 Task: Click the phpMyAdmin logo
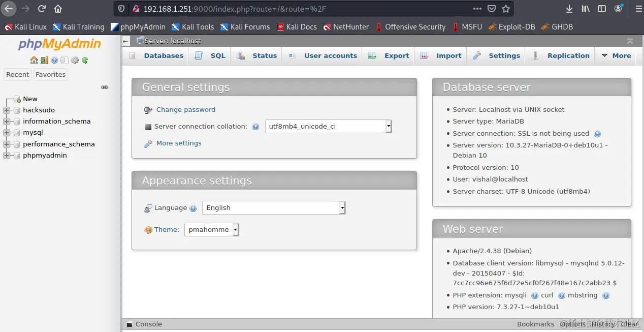coord(59,44)
